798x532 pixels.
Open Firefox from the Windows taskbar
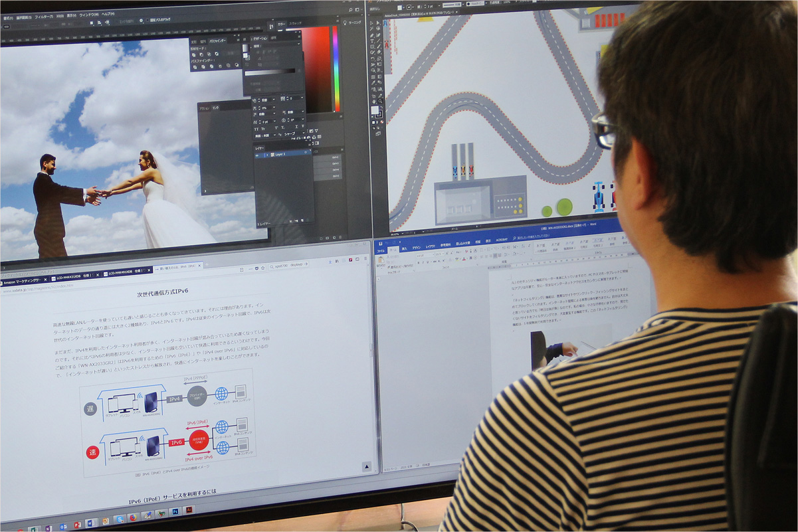coord(134,517)
